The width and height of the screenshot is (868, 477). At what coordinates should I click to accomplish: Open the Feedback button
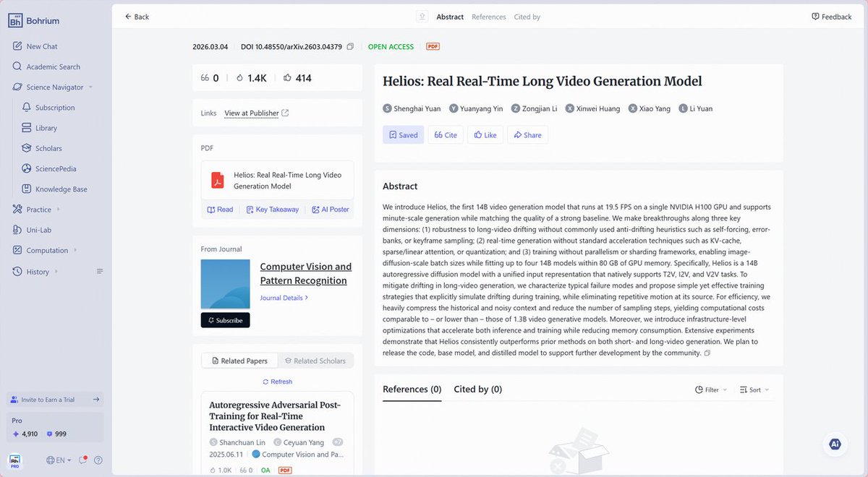832,17
